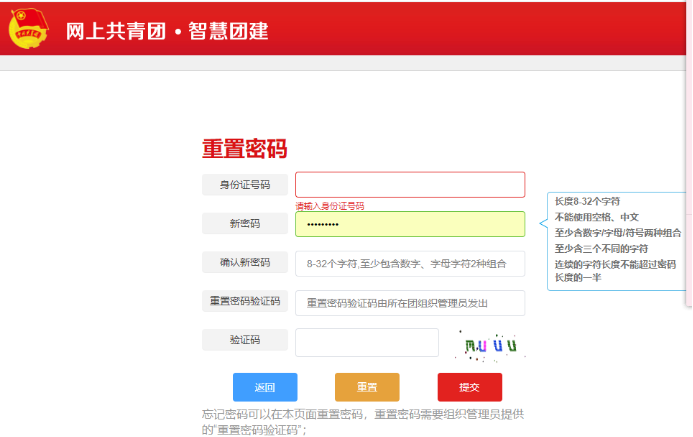693x437 pixels.
Task: Click the password rules tooltip panel
Action: click(x=616, y=240)
